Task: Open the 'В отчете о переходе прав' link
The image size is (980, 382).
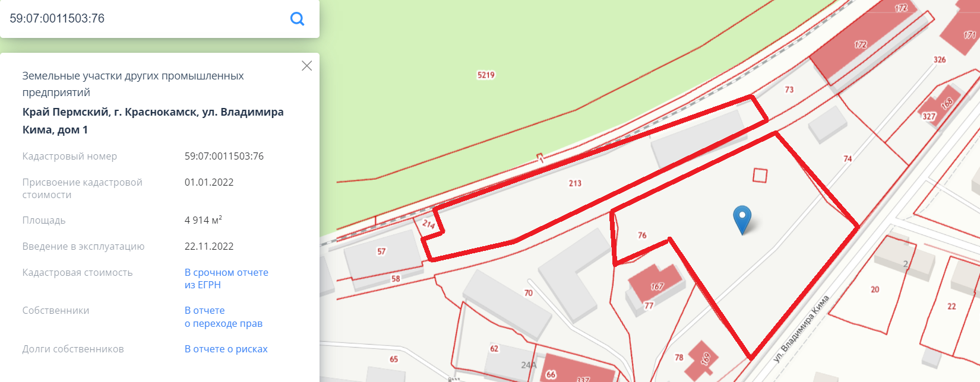Action: click(x=223, y=317)
